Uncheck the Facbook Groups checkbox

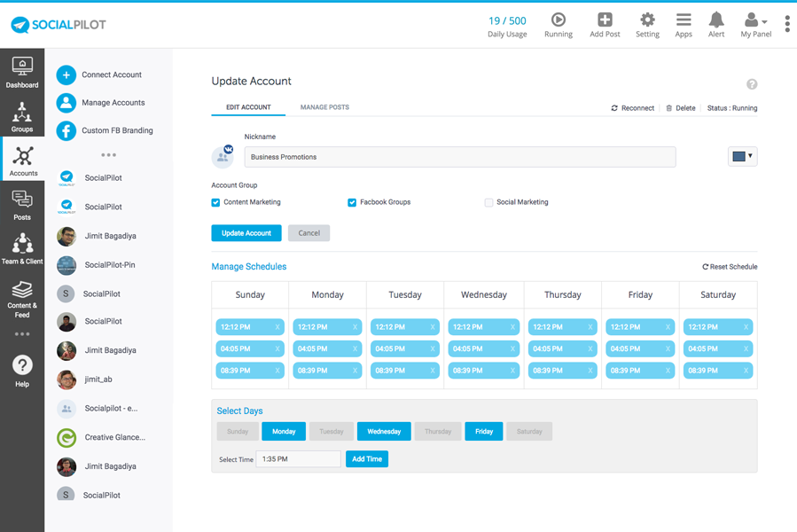(352, 202)
